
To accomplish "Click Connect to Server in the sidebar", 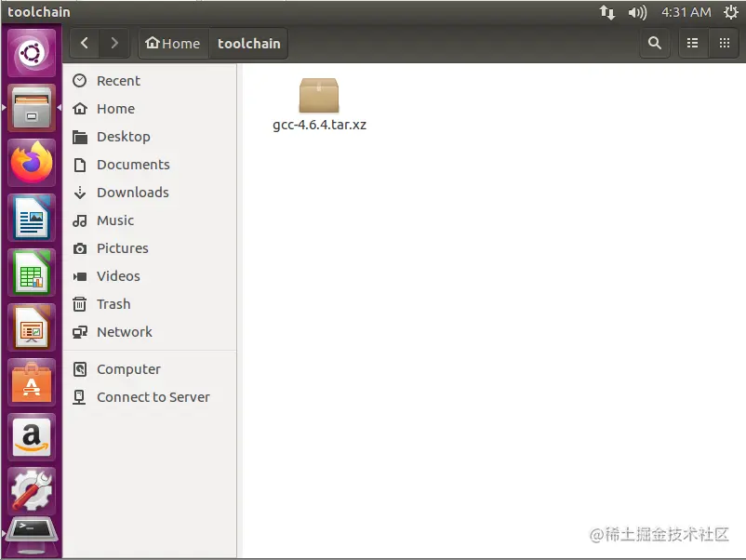I will tap(150, 397).
